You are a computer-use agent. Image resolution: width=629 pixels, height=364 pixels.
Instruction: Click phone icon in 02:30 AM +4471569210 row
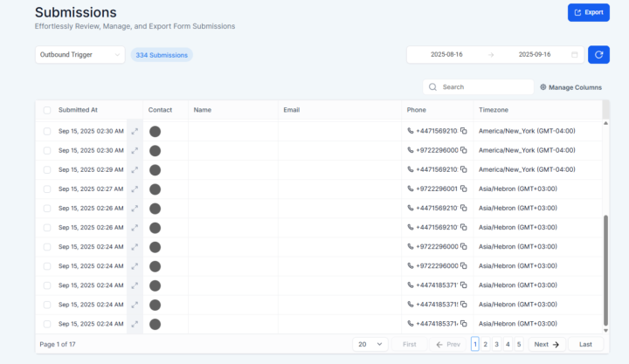coord(411,131)
